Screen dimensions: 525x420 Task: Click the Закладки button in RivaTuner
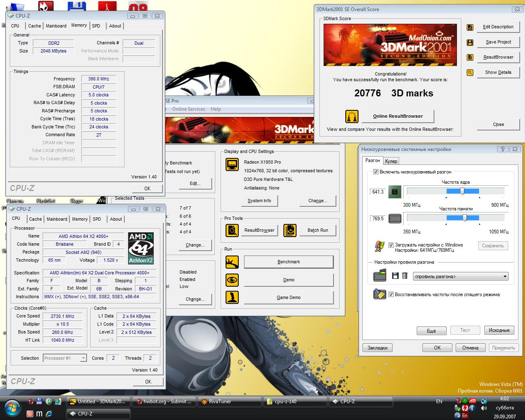tap(377, 348)
